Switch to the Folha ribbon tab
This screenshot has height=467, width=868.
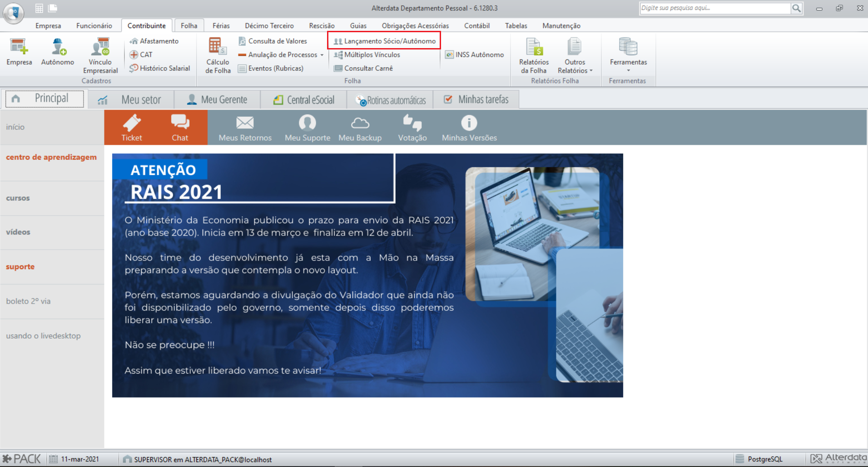pyautogui.click(x=189, y=26)
